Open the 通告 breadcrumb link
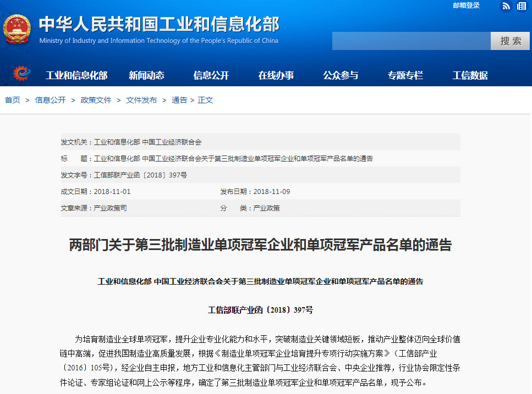532x394 pixels. point(179,100)
